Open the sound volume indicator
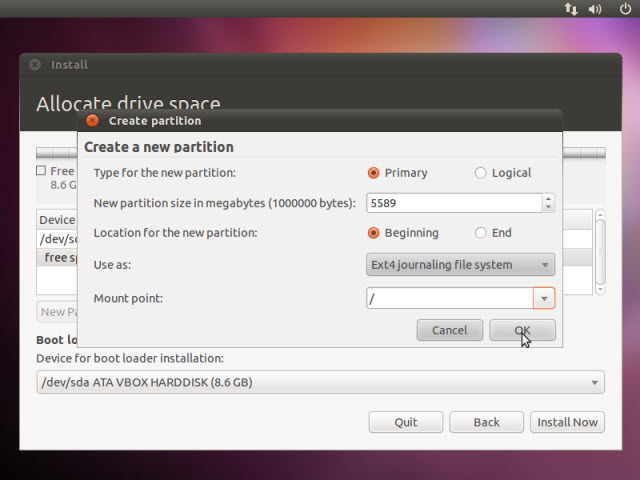The height and width of the screenshot is (480, 640). click(x=595, y=9)
